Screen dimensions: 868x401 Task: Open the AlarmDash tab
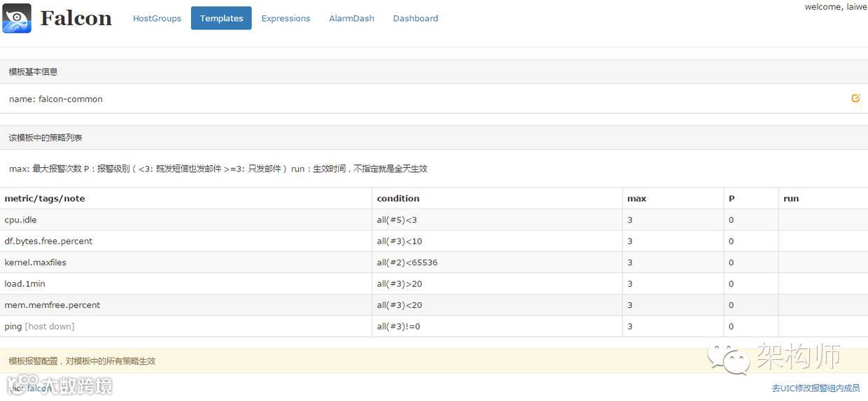coord(351,18)
